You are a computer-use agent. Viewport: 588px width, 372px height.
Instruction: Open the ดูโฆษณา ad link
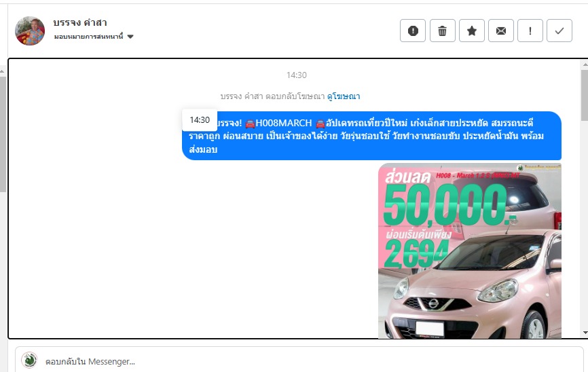pyautogui.click(x=344, y=96)
